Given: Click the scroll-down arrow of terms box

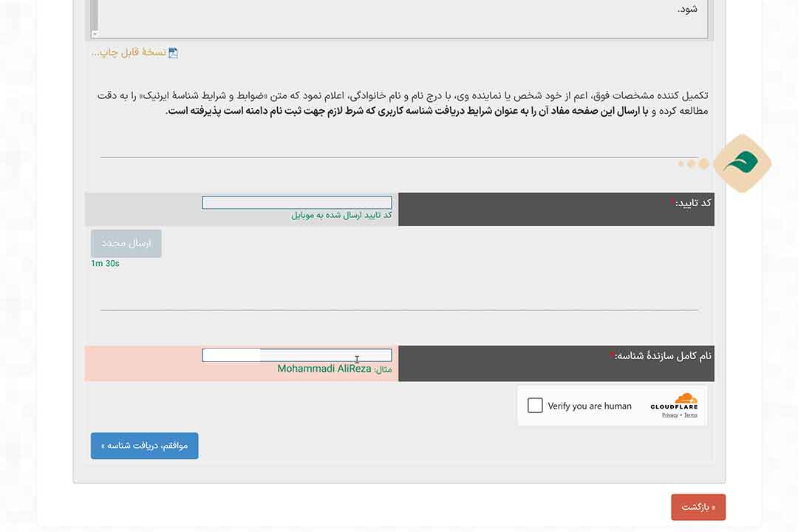Looking at the screenshot, I should [95, 34].
